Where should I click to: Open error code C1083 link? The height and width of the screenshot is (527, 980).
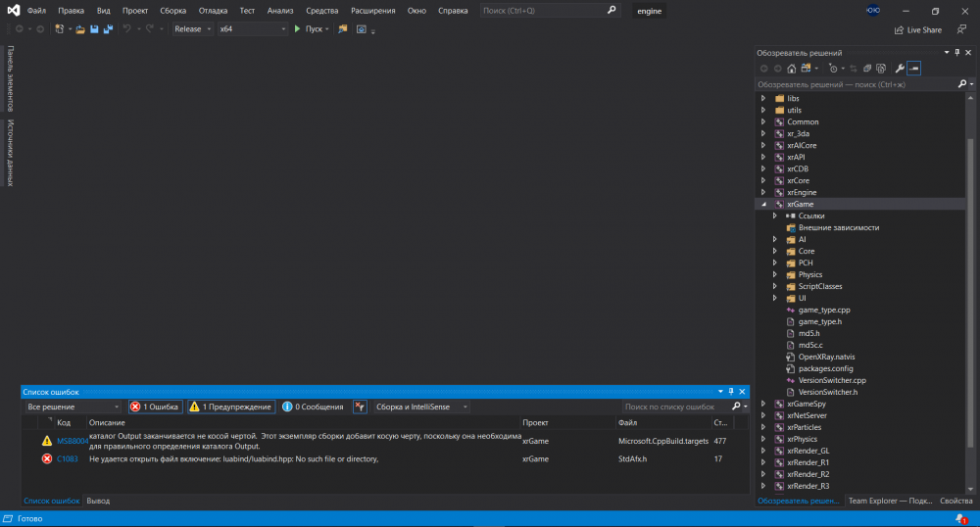66,458
